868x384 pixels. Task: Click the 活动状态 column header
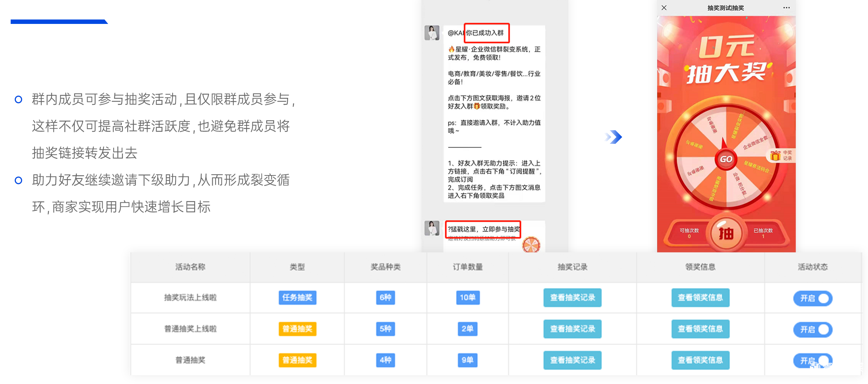[812, 267]
